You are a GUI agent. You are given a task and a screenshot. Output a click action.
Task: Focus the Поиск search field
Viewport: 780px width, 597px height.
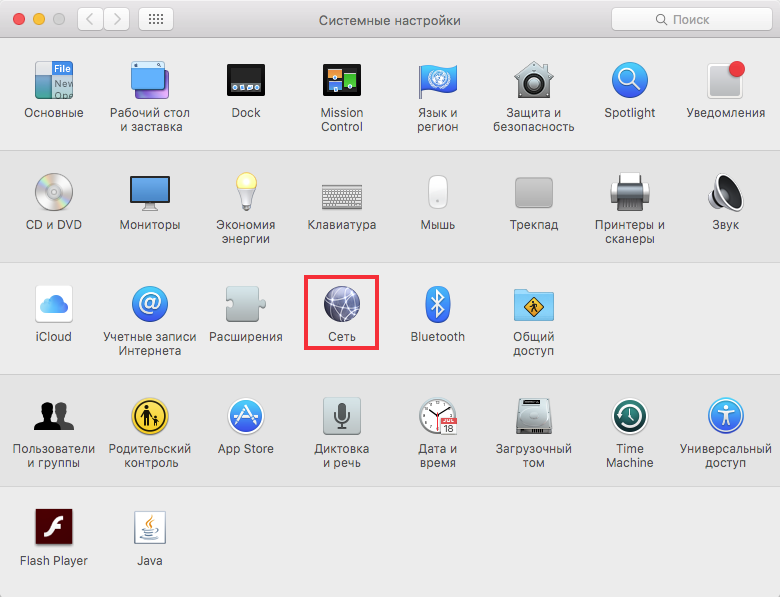tap(691, 19)
